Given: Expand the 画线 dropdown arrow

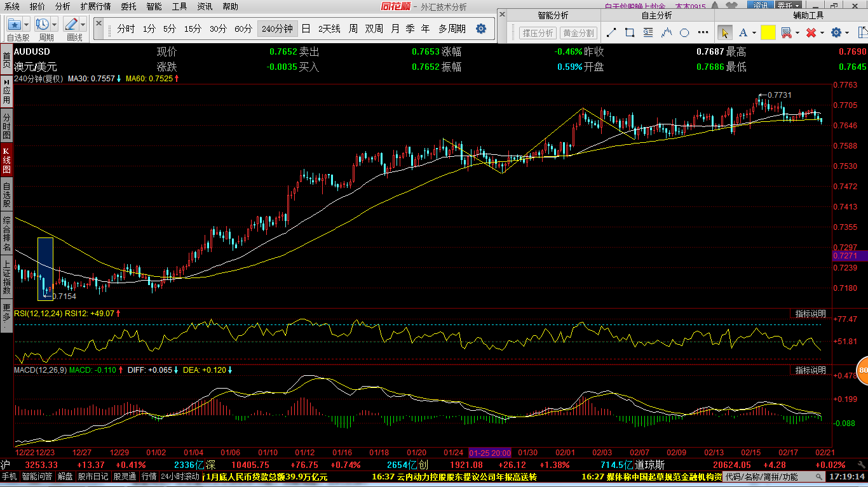Looking at the screenshot, I should point(83,25).
